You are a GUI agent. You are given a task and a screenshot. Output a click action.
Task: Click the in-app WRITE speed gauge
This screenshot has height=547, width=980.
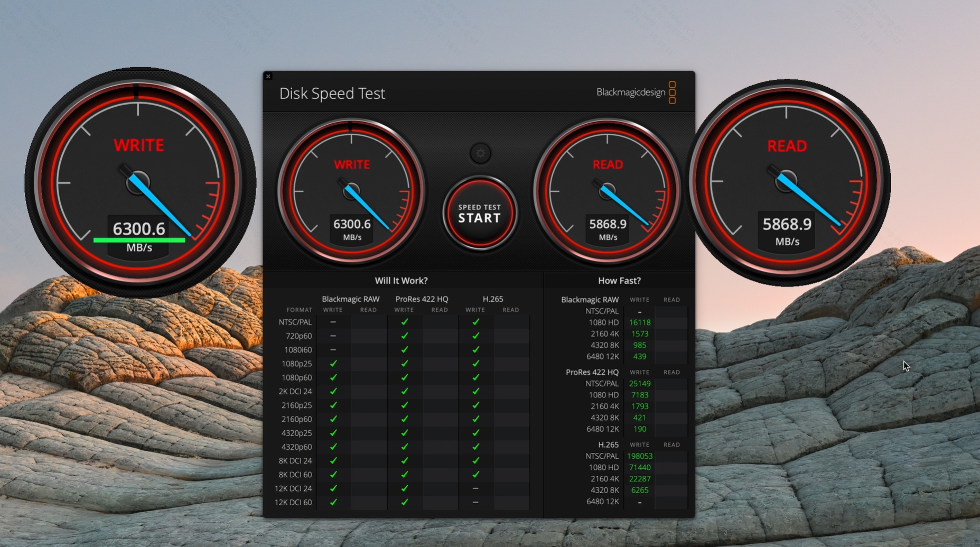[x=351, y=191]
